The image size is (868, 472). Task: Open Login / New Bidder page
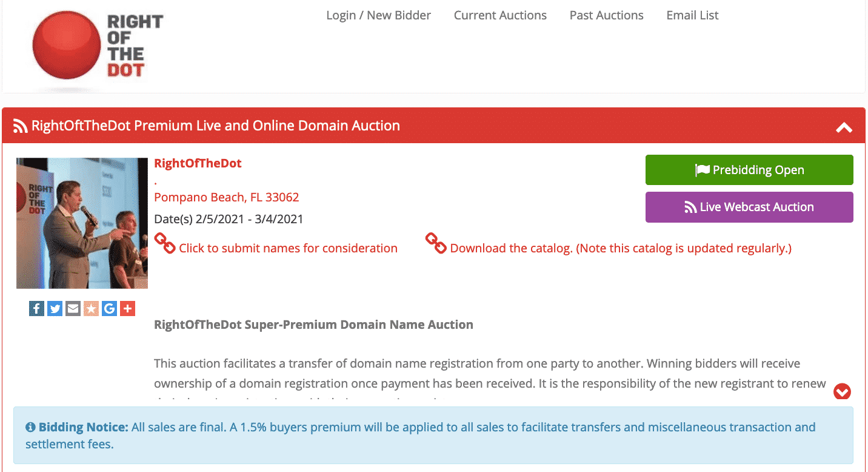tap(378, 16)
